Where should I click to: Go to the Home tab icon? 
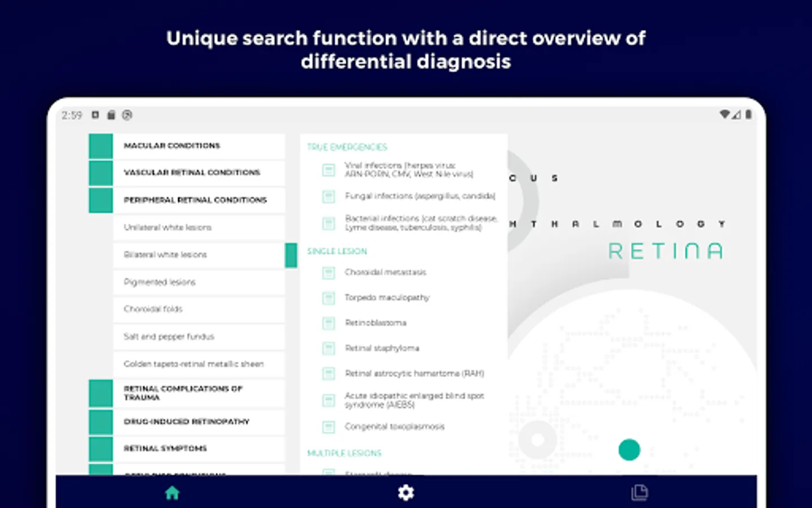click(172, 493)
